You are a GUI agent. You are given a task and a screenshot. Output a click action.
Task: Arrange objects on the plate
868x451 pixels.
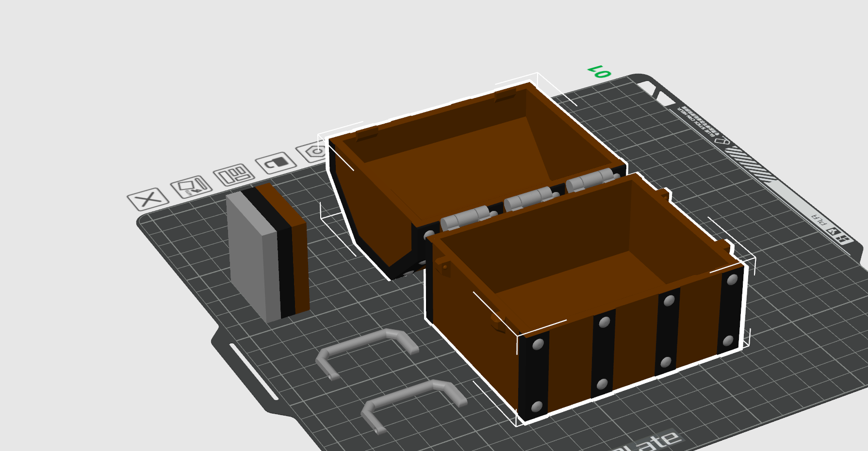(234, 175)
